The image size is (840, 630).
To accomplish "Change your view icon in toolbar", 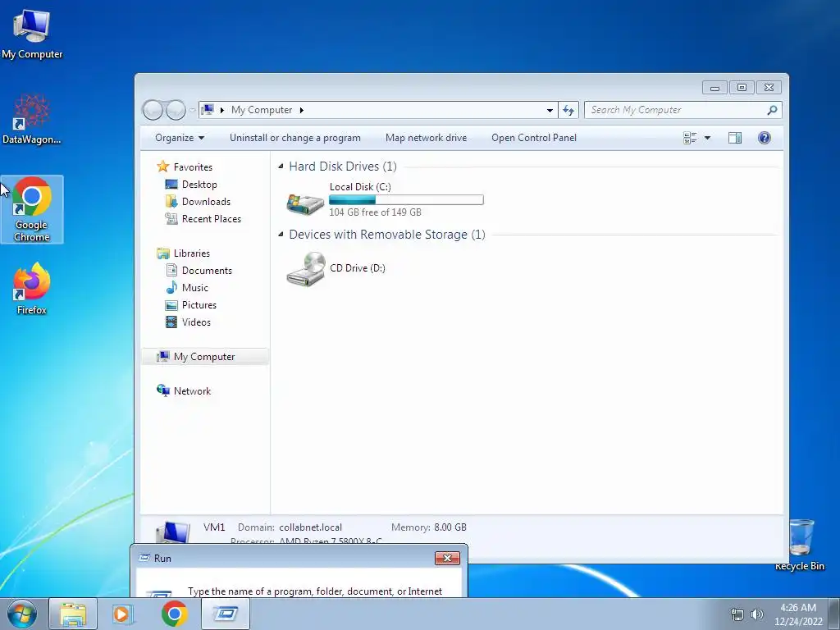I will click(690, 138).
